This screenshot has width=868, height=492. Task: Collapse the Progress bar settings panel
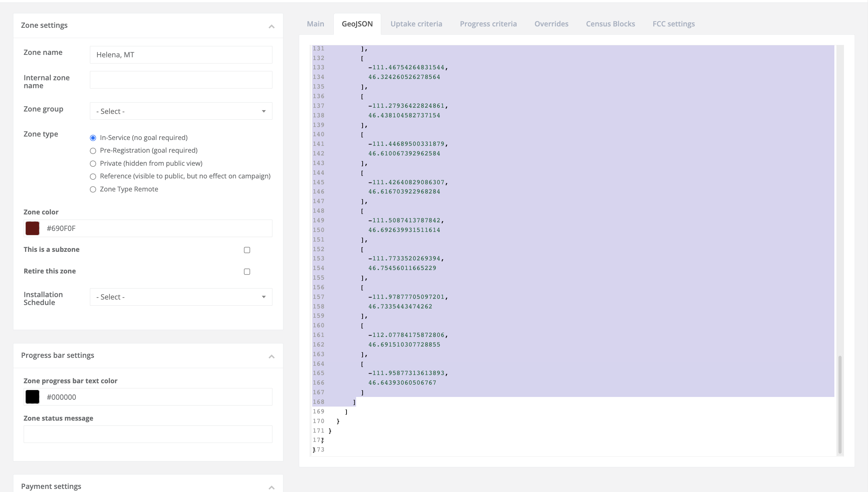pyautogui.click(x=271, y=356)
